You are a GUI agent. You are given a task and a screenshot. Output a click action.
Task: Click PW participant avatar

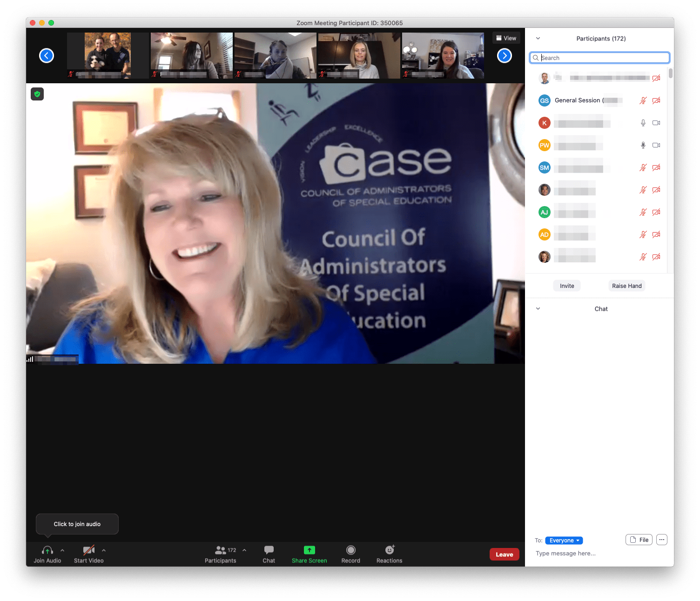tap(545, 145)
